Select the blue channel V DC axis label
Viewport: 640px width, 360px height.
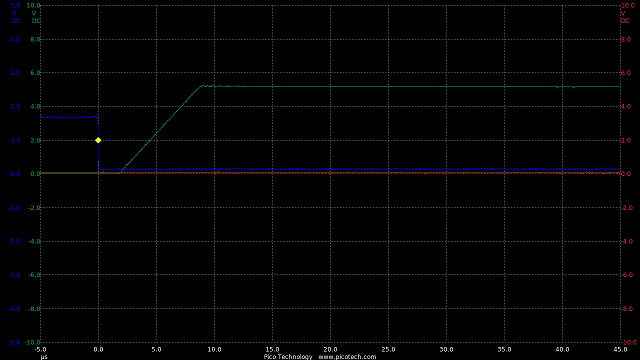(16, 17)
